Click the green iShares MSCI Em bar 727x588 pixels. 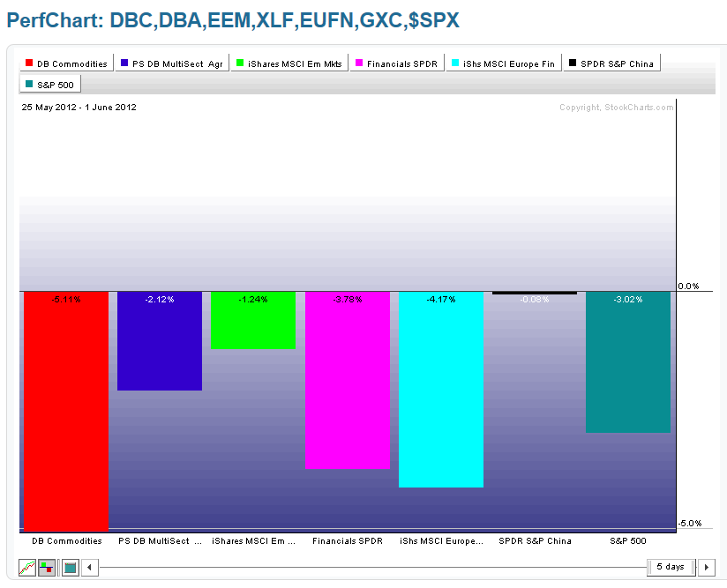(253, 320)
